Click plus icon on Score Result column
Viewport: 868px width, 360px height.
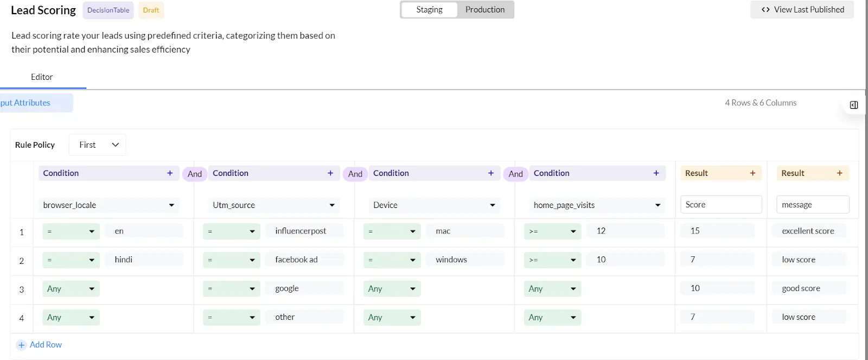point(752,173)
